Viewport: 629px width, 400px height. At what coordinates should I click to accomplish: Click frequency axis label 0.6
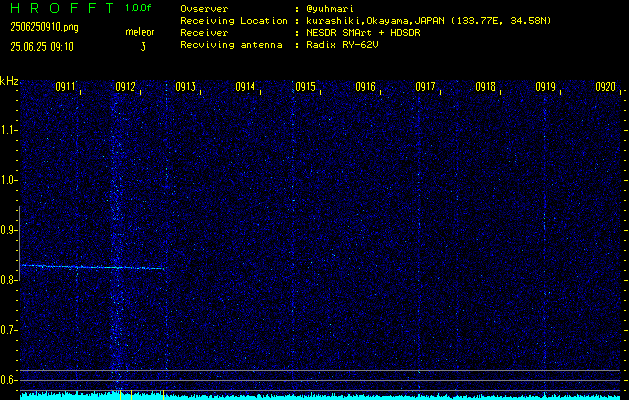point(8,380)
